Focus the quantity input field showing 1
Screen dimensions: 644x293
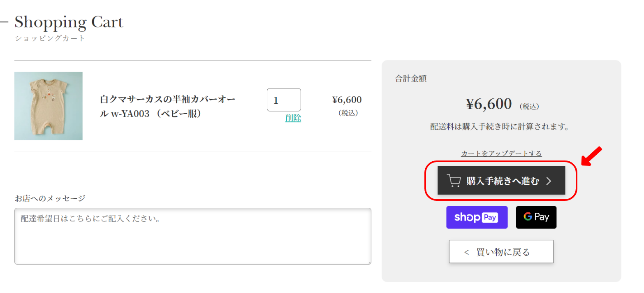click(x=283, y=100)
